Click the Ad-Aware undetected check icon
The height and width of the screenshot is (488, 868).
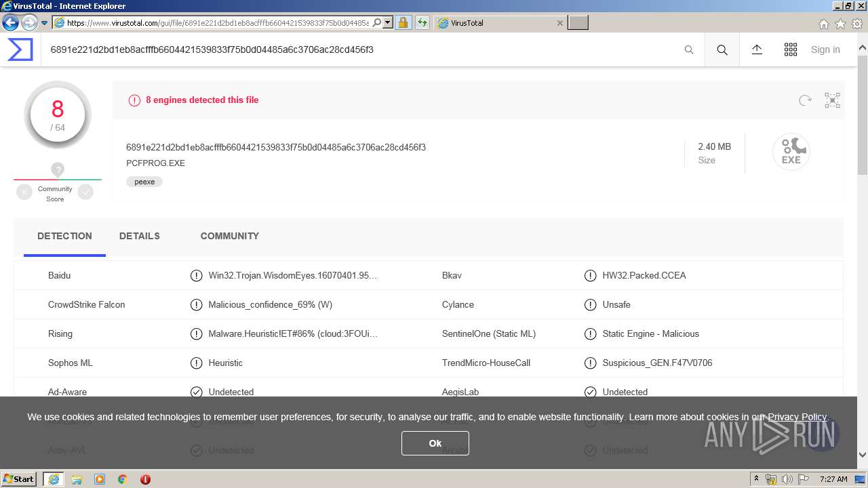pyautogui.click(x=197, y=392)
